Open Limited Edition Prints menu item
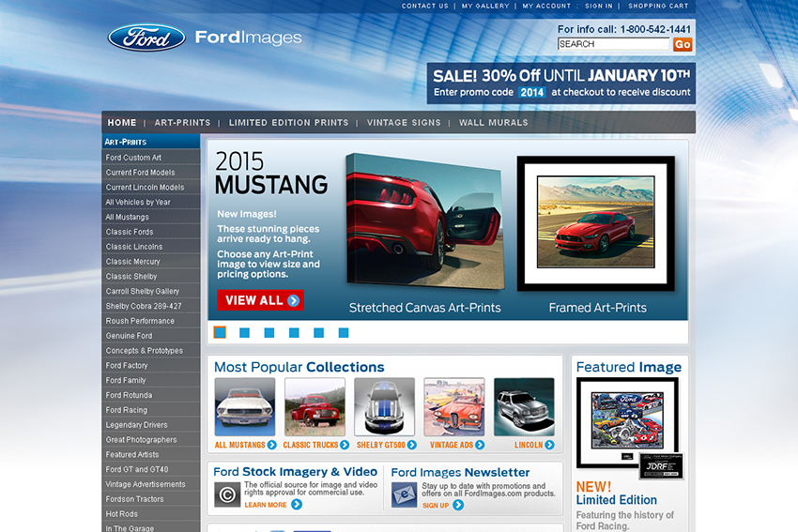This screenshot has height=532, width=798. (288, 123)
